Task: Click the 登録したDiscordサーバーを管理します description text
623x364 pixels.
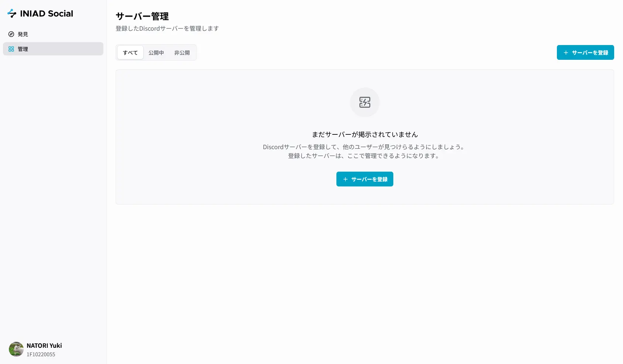Action: [x=167, y=28]
